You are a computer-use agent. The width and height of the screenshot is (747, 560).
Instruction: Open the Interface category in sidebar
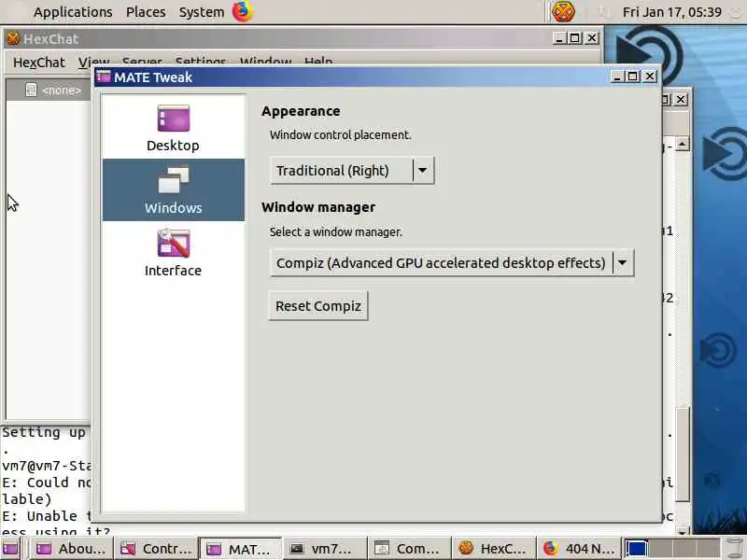pos(173,252)
